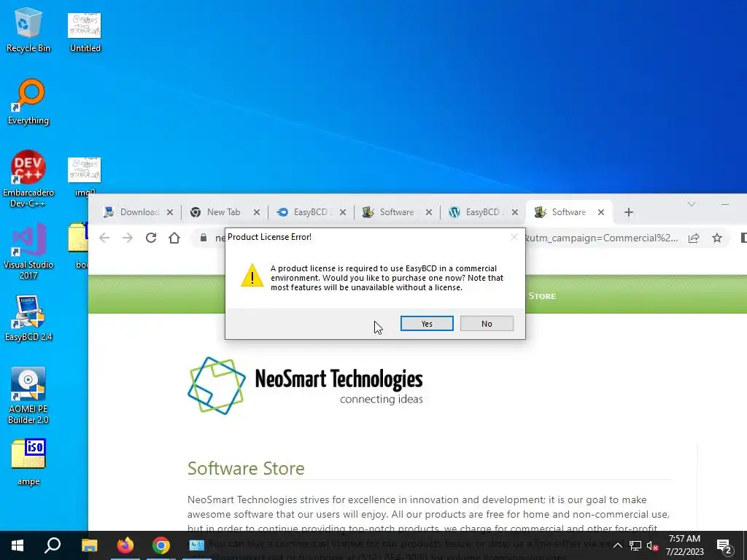Open Windows taskbar search
This screenshot has height=560, width=747.
coord(53,545)
